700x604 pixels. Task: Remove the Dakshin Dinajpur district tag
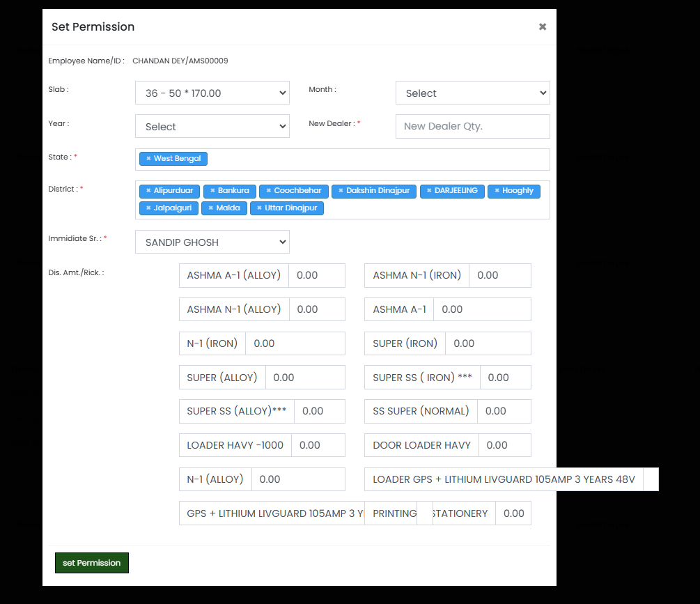pos(341,191)
